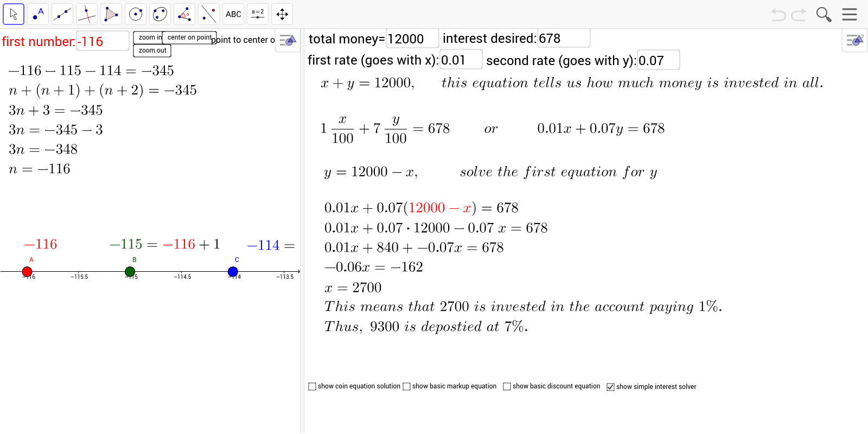Image resolution: width=868 pixels, height=434 pixels.
Task: Click 'x + y = 12000' equation
Action: pos(367,83)
